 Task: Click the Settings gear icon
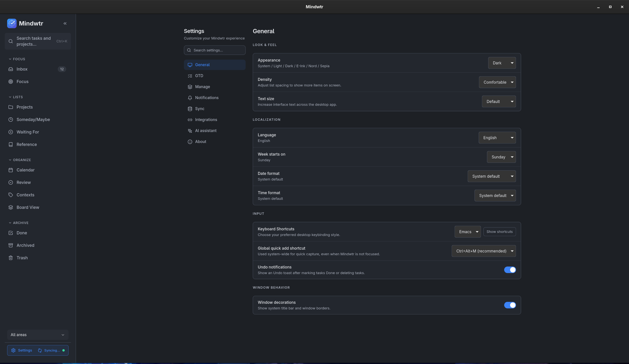click(13, 350)
